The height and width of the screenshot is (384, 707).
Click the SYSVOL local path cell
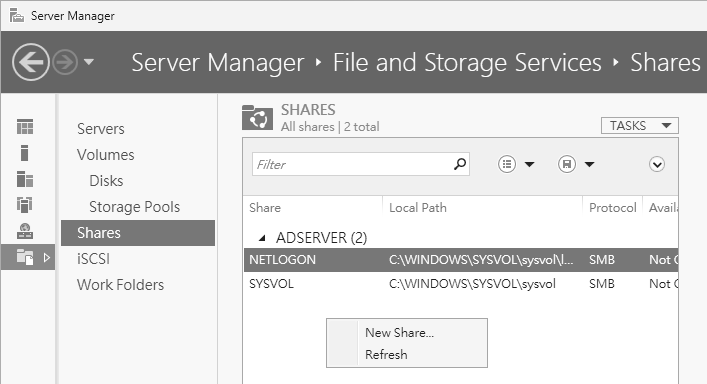pos(472,284)
